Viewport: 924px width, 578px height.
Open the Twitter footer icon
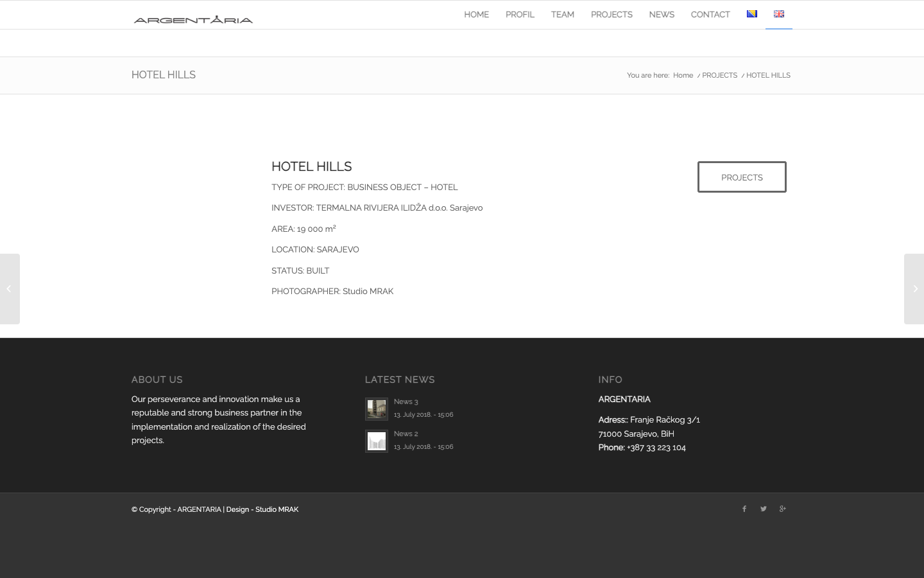coord(764,509)
